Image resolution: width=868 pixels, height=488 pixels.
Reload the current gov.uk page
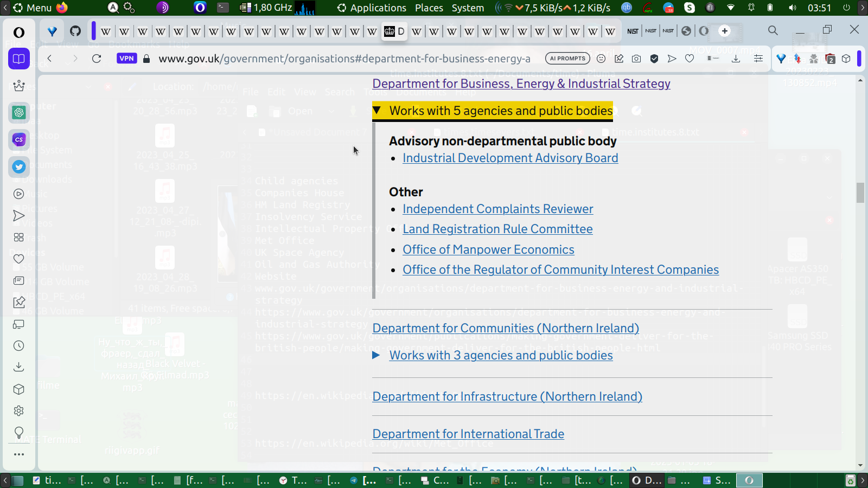click(x=97, y=59)
